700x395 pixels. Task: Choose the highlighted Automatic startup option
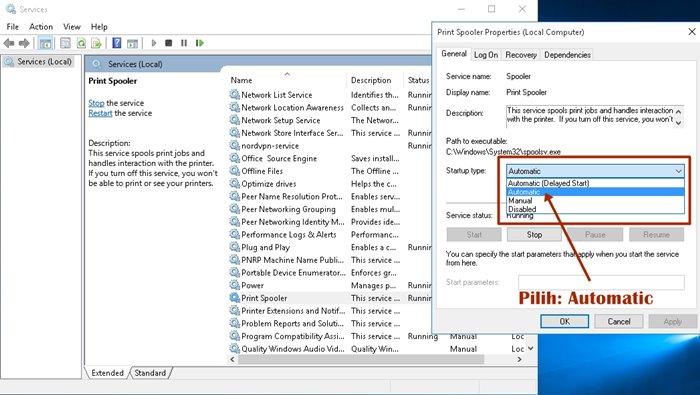[x=595, y=192]
